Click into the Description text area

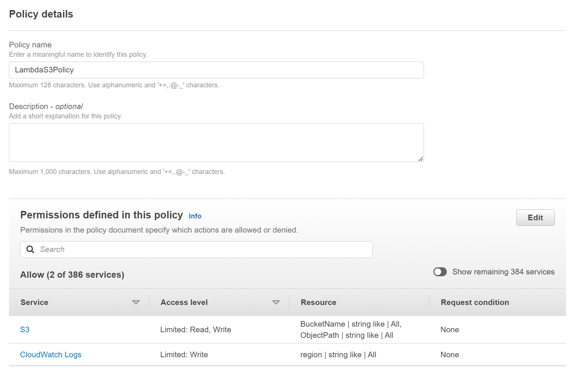click(216, 143)
